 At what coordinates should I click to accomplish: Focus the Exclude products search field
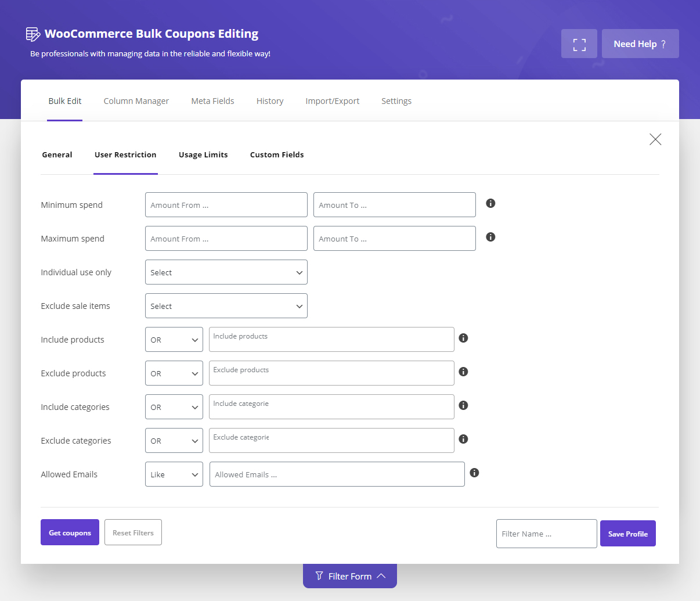coord(331,373)
